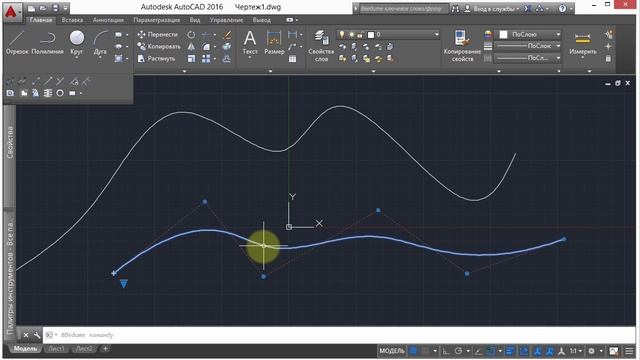Add a new layout with plus button
Image resolution: width=640 pixels, height=360 pixels.
click(105, 349)
